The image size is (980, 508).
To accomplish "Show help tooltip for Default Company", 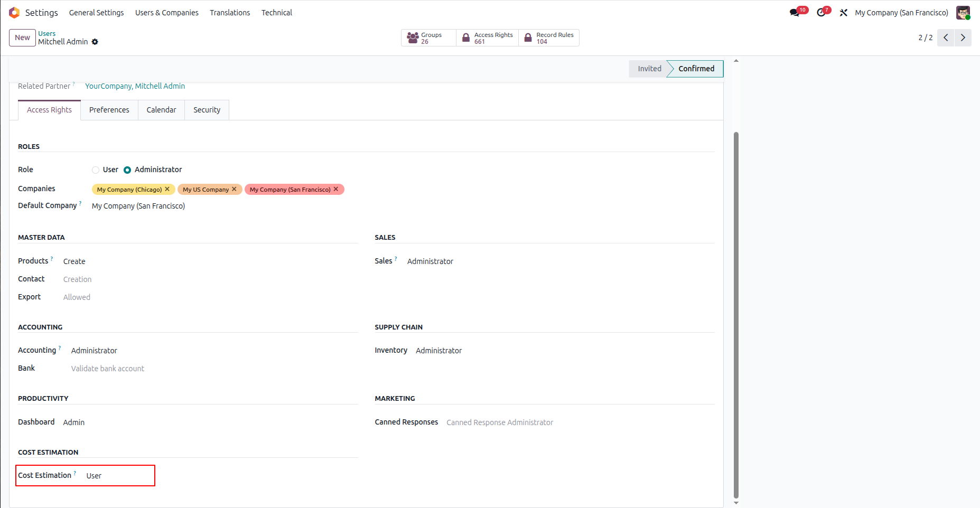I will 80,203.
